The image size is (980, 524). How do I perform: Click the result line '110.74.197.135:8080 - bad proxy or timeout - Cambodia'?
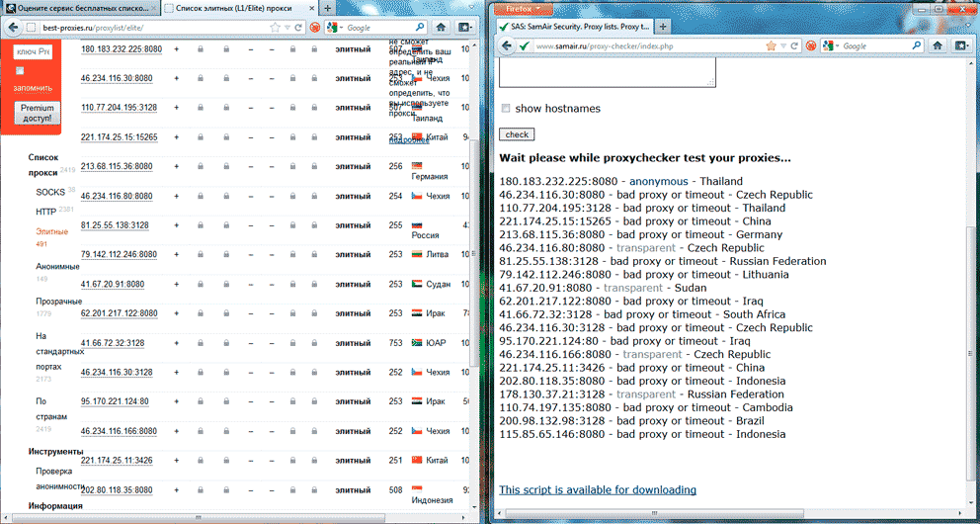coord(646,407)
